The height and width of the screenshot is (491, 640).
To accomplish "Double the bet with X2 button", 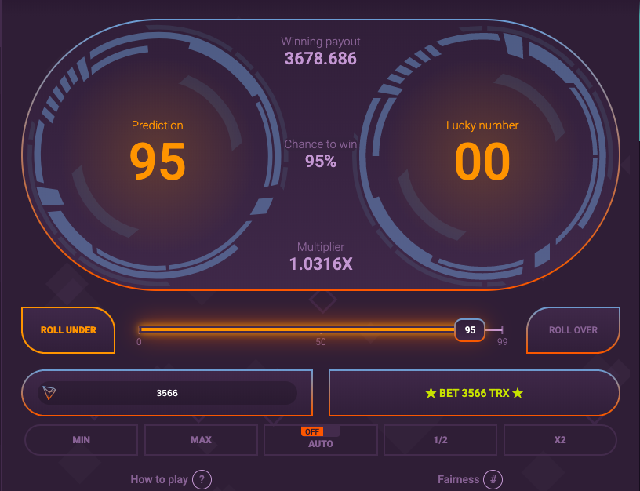I will [x=560, y=440].
